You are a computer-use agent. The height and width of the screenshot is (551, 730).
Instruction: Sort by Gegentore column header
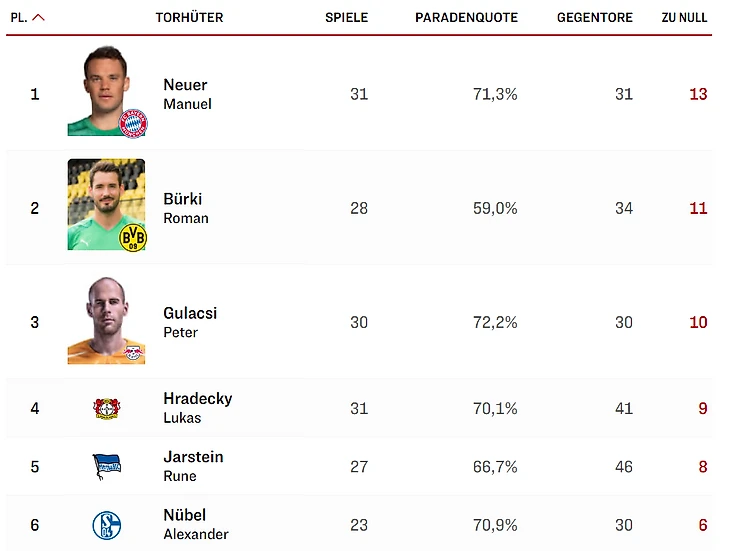click(x=594, y=18)
